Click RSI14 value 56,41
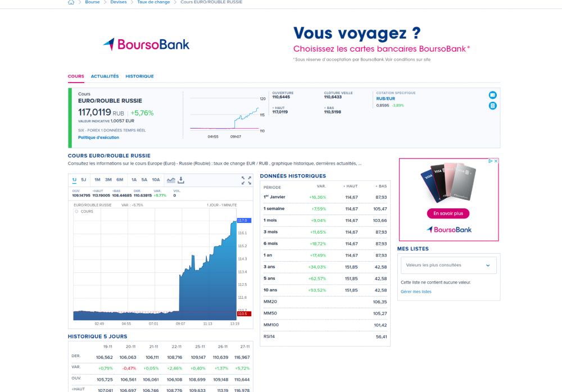The height and width of the screenshot is (392, 562). [x=382, y=337]
